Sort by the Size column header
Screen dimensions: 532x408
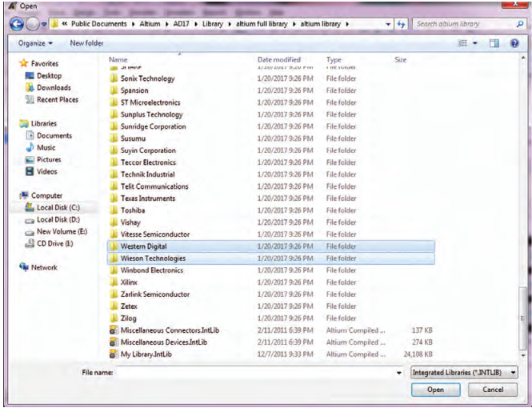[400, 59]
